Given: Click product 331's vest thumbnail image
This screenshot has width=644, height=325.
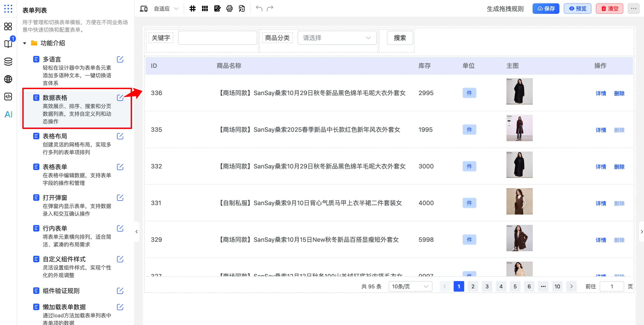Looking at the screenshot, I should tap(519, 201).
